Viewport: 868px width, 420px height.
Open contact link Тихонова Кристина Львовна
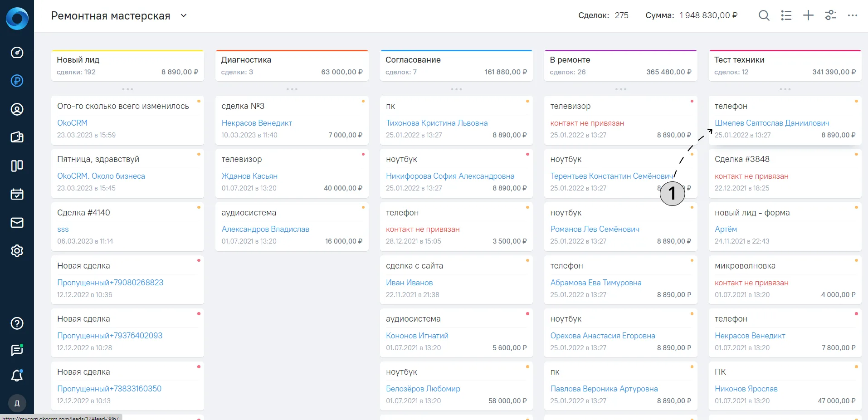437,123
